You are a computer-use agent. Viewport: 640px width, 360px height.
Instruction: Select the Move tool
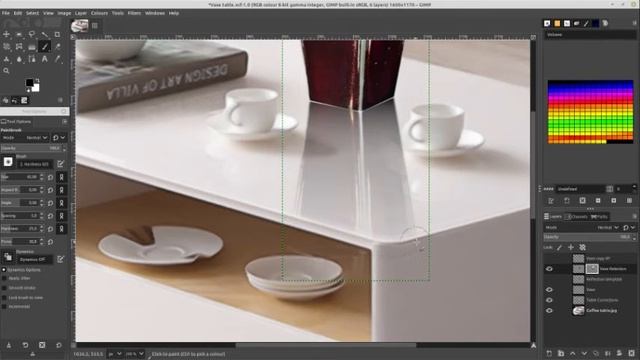click(x=7, y=34)
